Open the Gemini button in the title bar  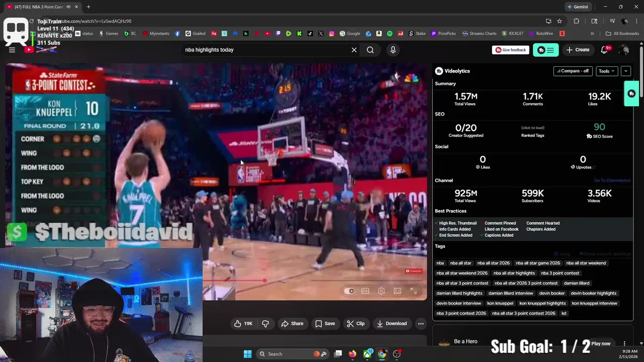pyautogui.click(x=578, y=7)
